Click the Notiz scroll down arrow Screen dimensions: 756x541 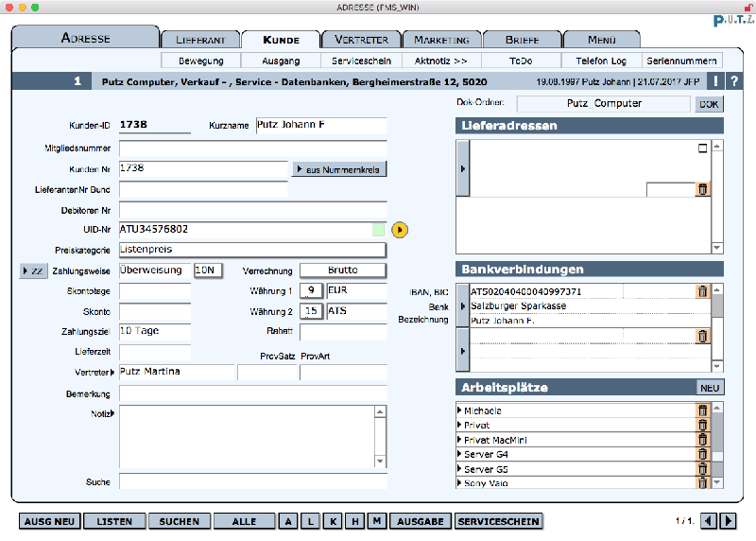(380, 461)
